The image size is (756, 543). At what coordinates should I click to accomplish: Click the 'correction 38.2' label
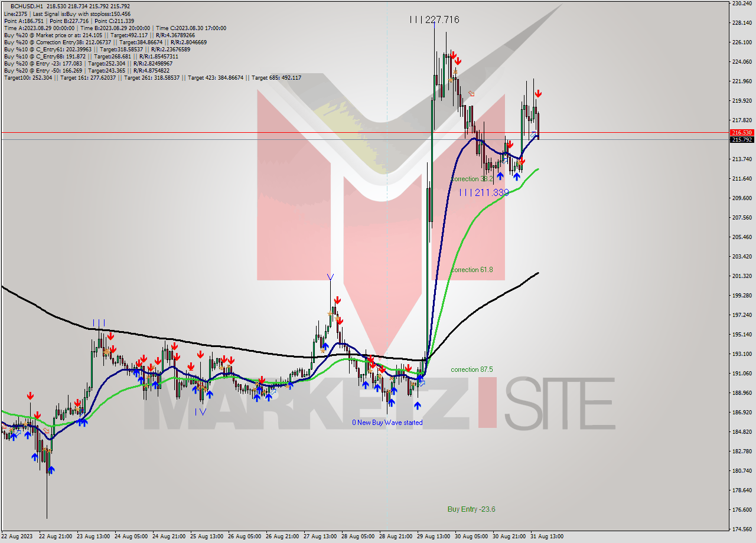(472, 179)
